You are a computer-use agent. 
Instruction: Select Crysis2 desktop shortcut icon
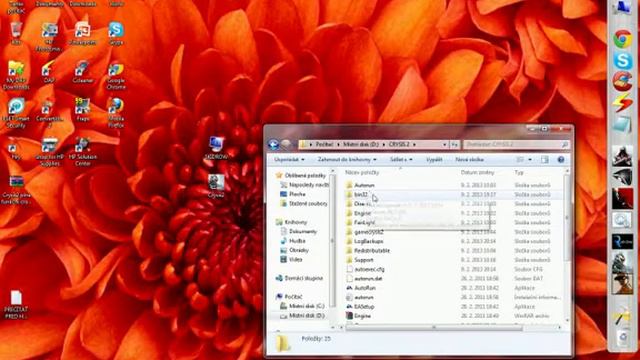(x=216, y=186)
